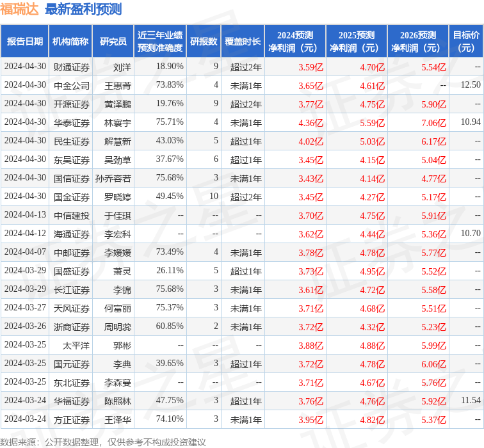
Task: Click researcher name 刘洋
Action: 122,67
